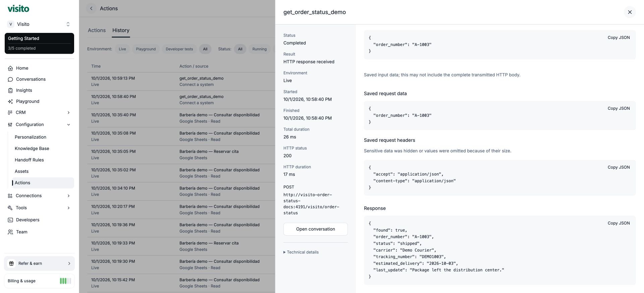Click the Connections grid icon
Screen dimensions: 644x293
click(x=10, y=196)
